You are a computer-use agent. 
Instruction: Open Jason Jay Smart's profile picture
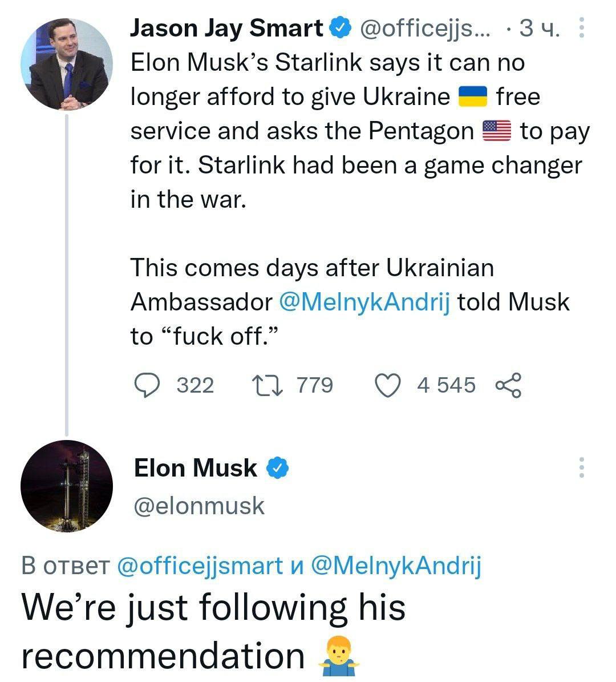[x=67, y=63]
